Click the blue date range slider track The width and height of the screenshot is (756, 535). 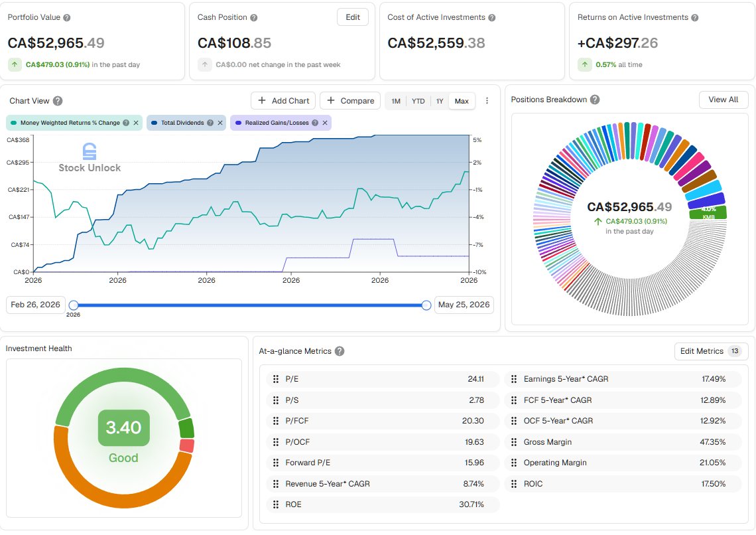(250, 305)
